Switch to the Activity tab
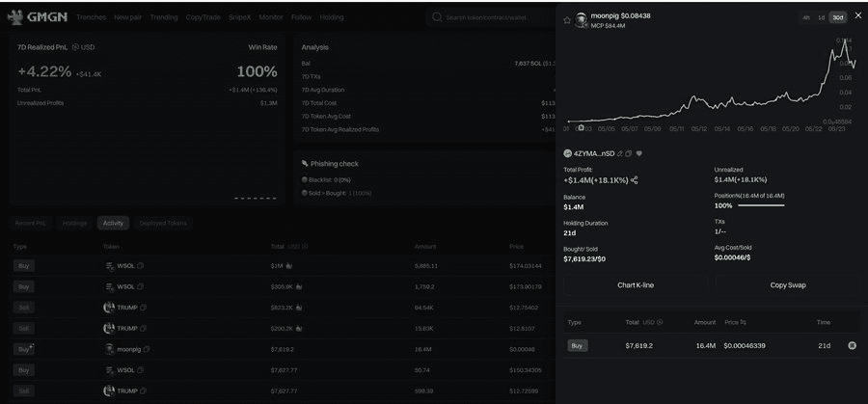 113,223
